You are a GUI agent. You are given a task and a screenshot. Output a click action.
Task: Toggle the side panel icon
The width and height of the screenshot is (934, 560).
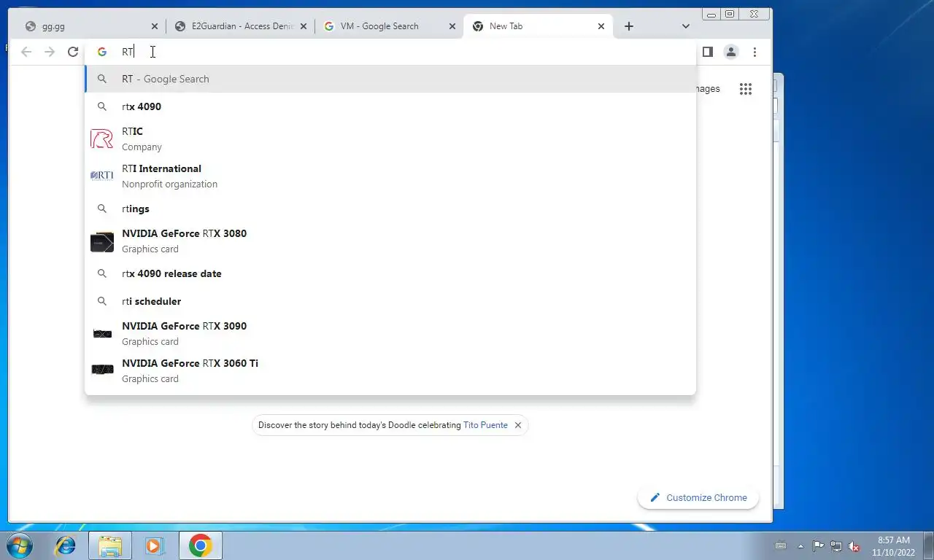click(707, 52)
